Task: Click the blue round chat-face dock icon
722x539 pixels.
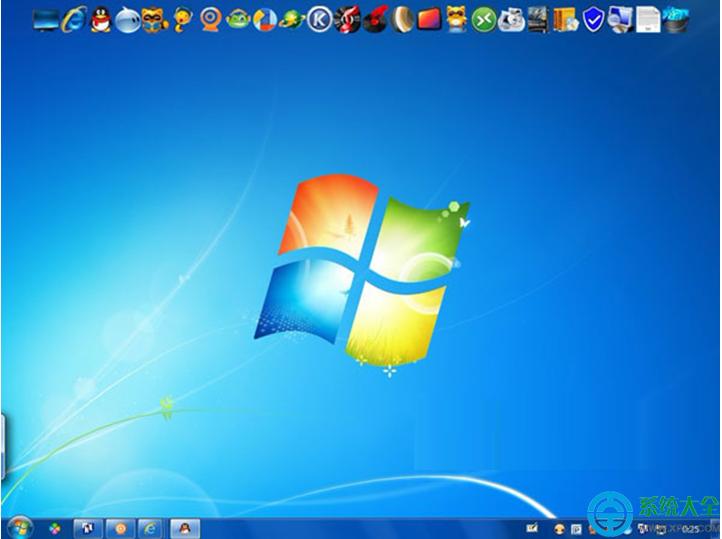Action: pos(127,18)
